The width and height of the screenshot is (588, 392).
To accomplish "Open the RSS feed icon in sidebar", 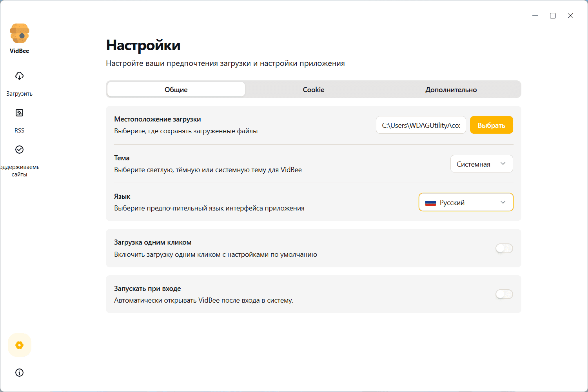I will (x=19, y=113).
